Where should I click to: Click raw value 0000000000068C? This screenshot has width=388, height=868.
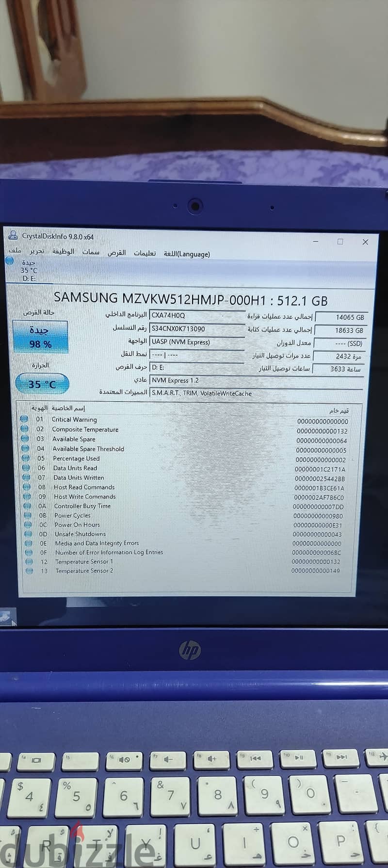click(x=317, y=552)
